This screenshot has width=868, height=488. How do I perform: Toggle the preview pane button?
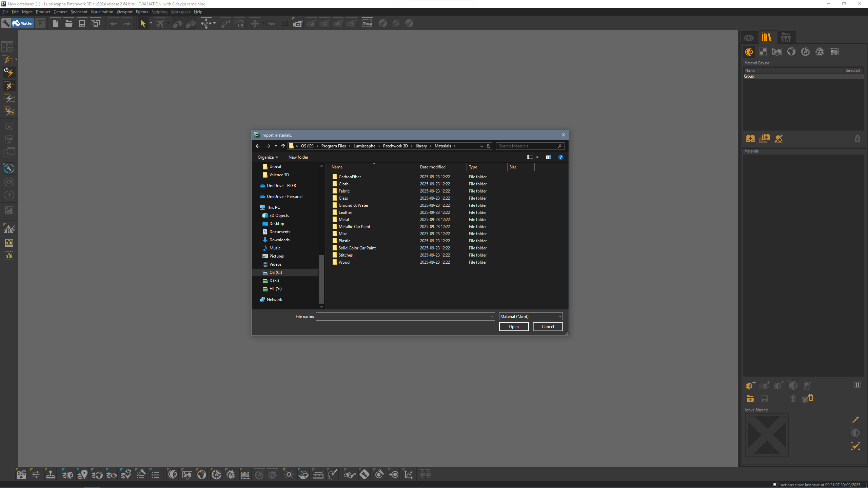tap(548, 157)
